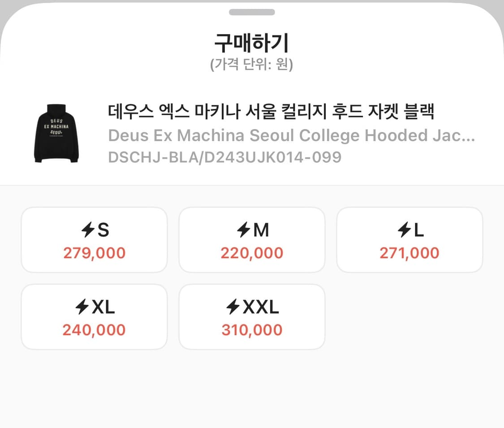Tap the M size label
Image resolution: width=504 pixels, height=428 pixels.
(261, 230)
